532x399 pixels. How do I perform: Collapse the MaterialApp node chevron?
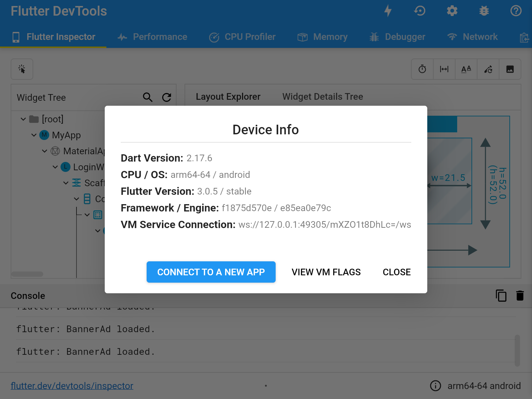coord(45,151)
